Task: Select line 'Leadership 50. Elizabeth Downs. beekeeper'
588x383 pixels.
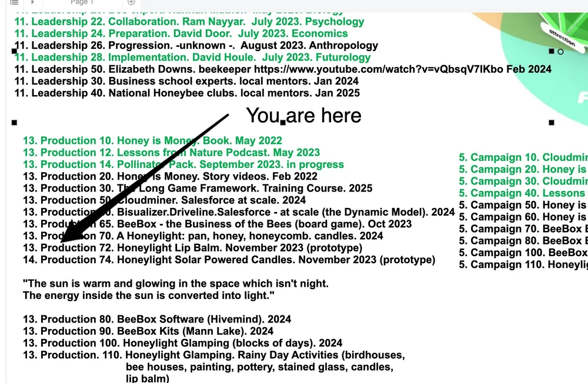Action: click(x=283, y=69)
